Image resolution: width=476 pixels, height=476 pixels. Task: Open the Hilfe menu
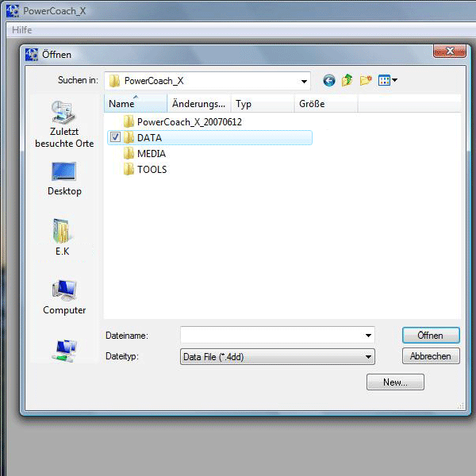(x=22, y=30)
